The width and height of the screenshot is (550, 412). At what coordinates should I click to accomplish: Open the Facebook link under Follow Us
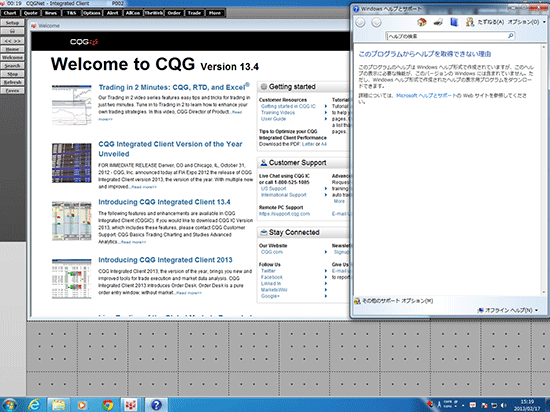click(x=272, y=277)
